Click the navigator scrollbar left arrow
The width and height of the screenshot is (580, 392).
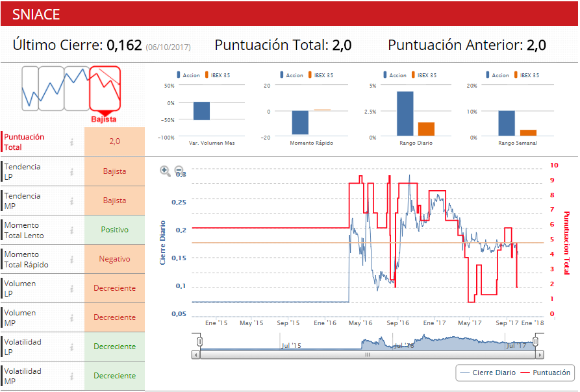(196, 355)
